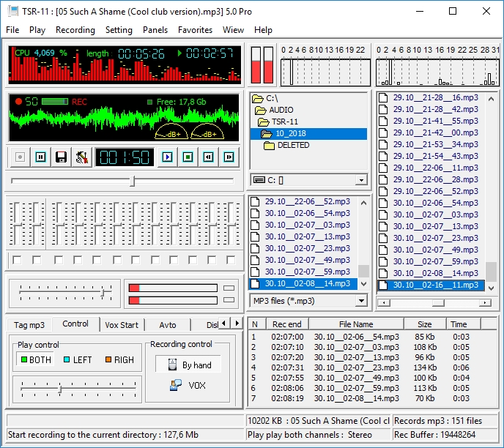504x448 pixels.
Task: Open the MP3 files (*.mp3) filter dropdown
Action: (x=361, y=301)
